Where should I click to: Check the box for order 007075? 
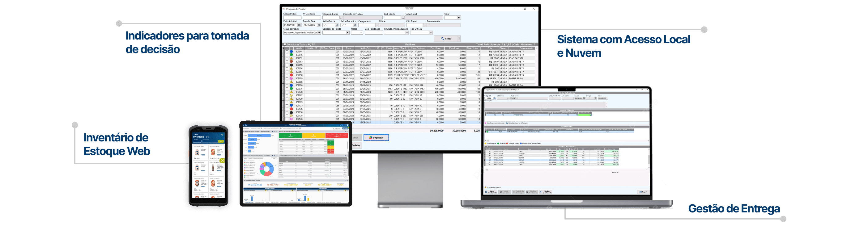tap(287, 89)
